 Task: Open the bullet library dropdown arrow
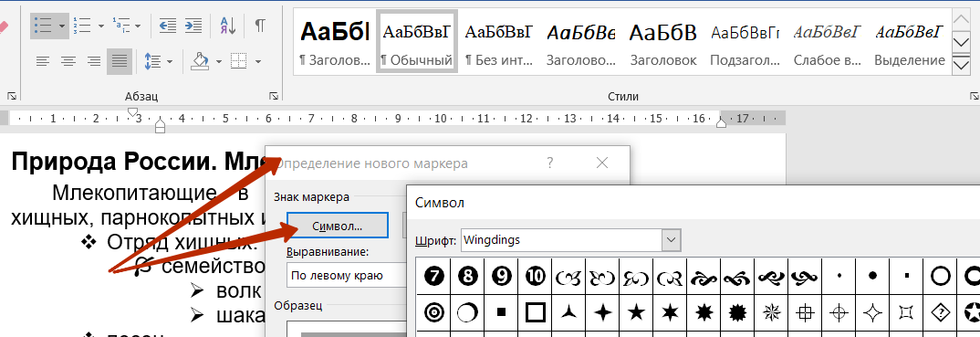(x=62, y=26)
